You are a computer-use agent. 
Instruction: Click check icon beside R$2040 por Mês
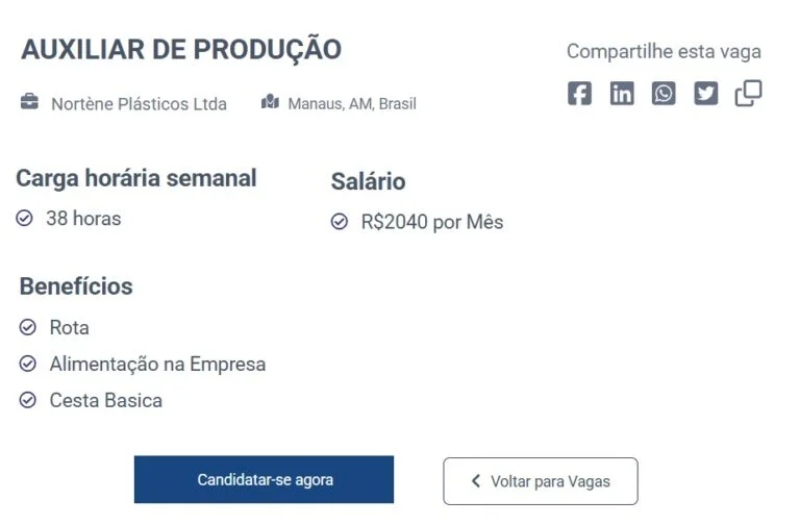point(340,222)
